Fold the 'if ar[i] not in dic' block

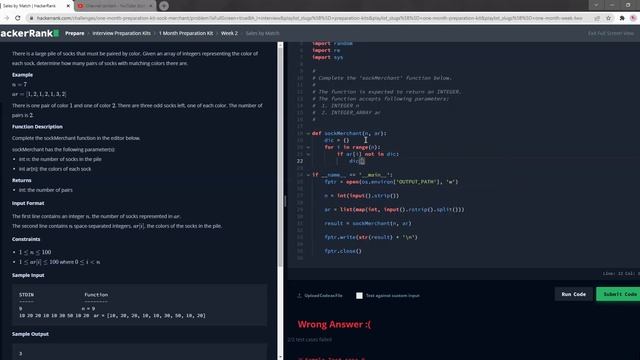[x=308, y=154]
